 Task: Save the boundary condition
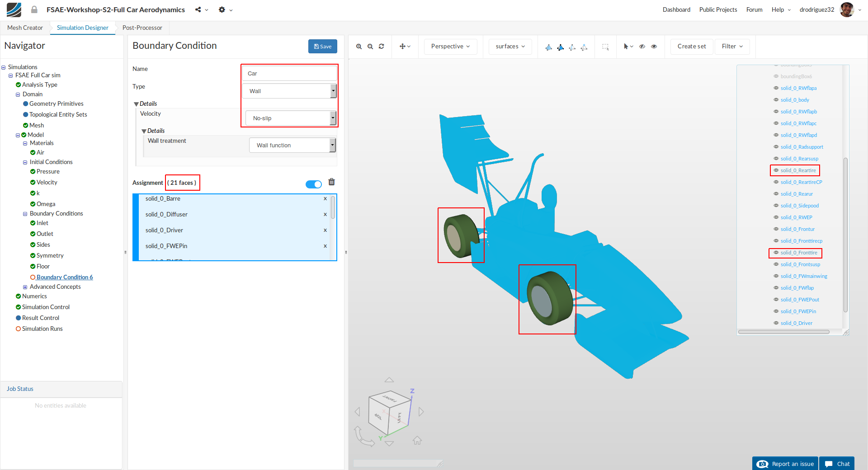[323, 47]
